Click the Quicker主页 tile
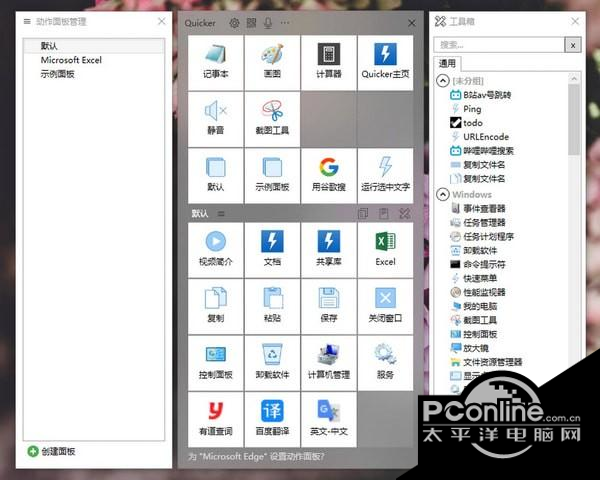The height and width of the screenshot is (480, 600). pyautogui.click(x=385, y=63)
